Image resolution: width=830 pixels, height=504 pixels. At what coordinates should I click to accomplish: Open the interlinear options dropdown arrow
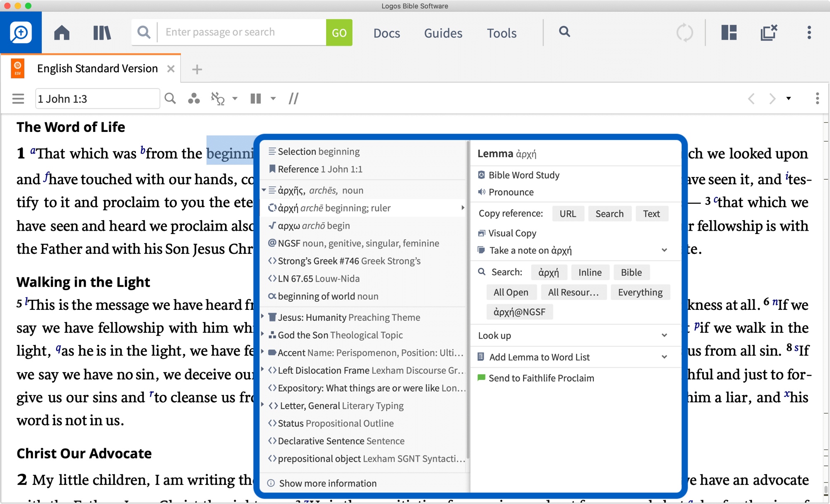235,99
